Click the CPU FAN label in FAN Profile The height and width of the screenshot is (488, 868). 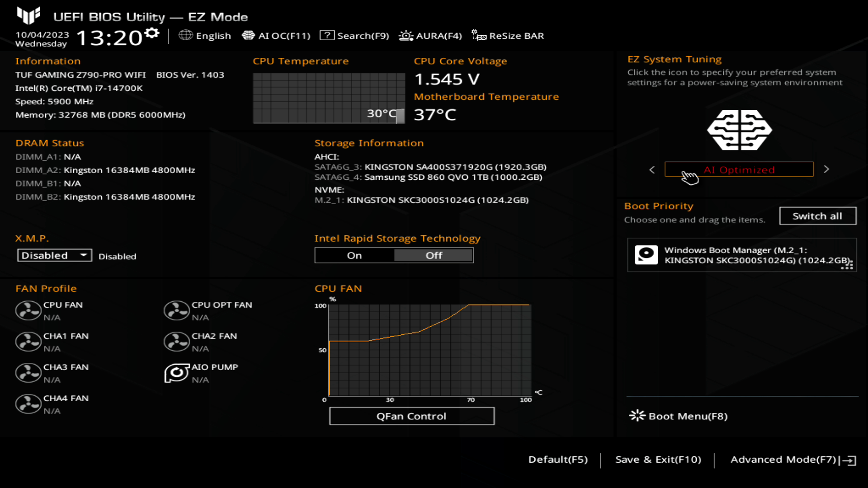(x=63, y=305)
